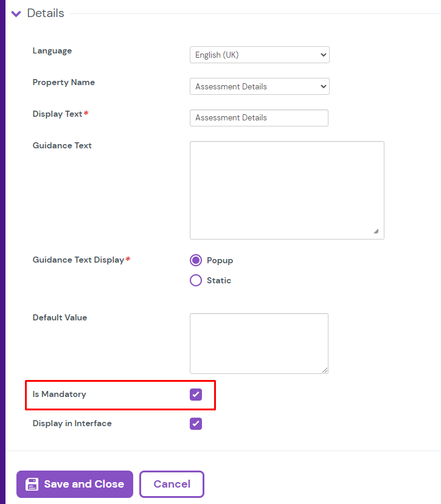Open the Language dropdown showing English (UK)
Image resolution: width=441 pixels, height=504 pixels.
tap(259, 55)
